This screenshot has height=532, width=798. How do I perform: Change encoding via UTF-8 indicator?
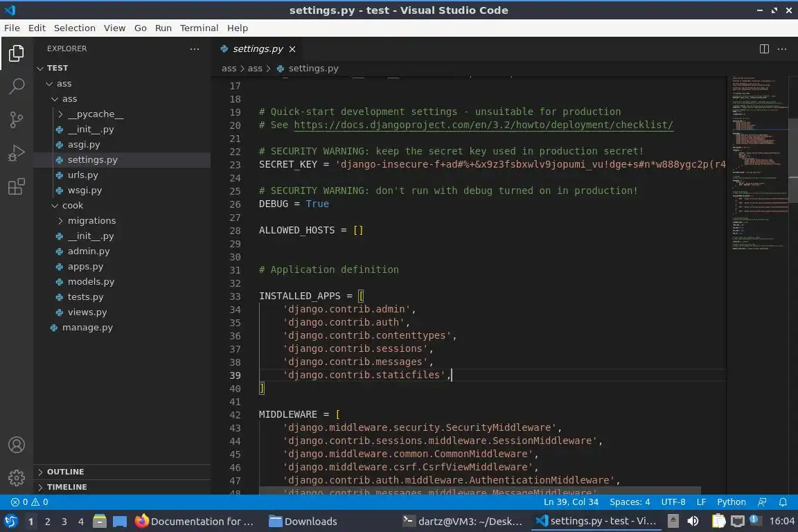[x=673, y=502]
